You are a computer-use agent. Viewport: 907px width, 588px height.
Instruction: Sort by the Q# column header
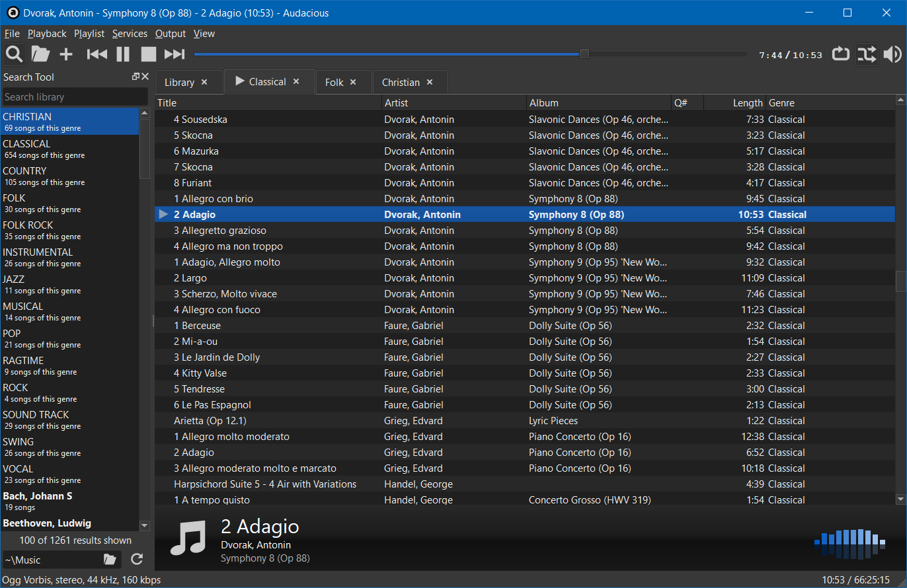[688, 103]
